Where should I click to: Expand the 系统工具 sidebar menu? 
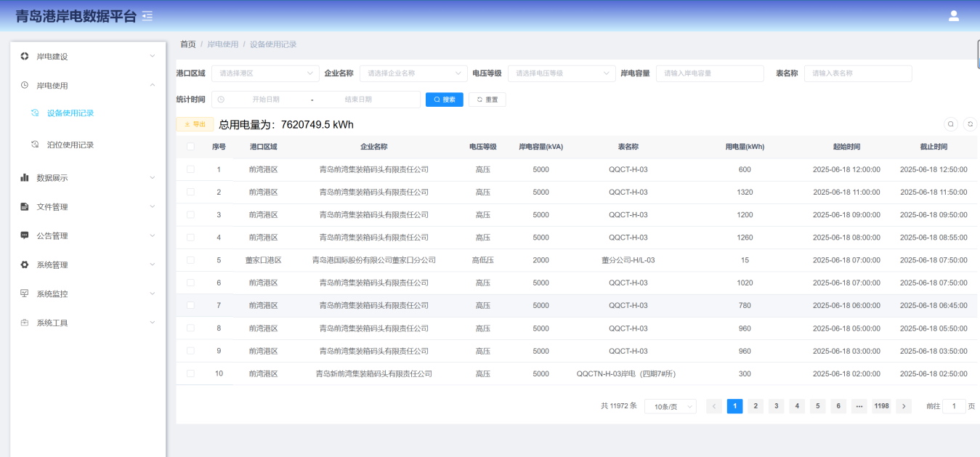[88, 323]
